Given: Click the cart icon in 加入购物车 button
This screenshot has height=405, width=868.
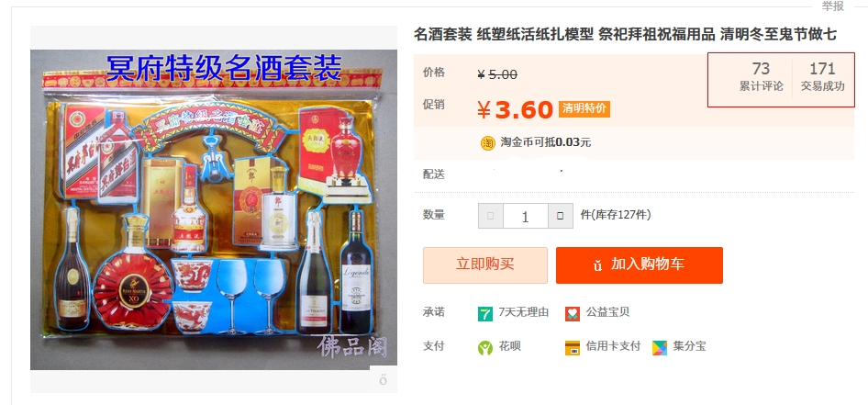Looking at the screenshot, I should 598,265.
